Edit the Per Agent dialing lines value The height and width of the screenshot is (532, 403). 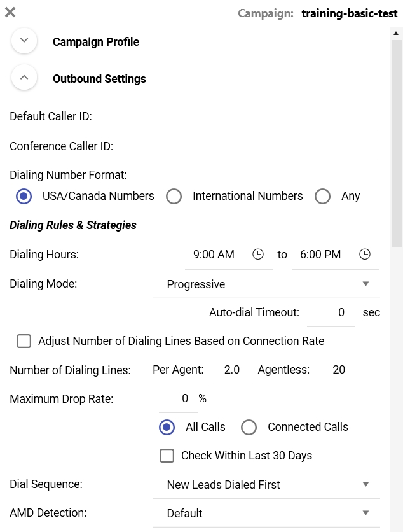click(x=230, y=370)
